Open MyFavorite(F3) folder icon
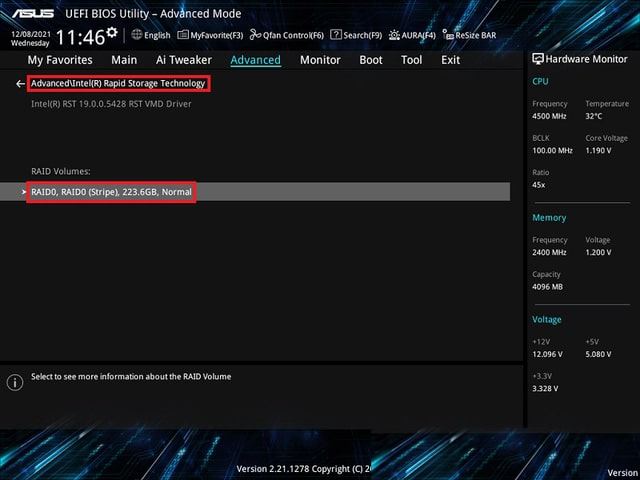The image size is (640, 480). click(182, 35)
